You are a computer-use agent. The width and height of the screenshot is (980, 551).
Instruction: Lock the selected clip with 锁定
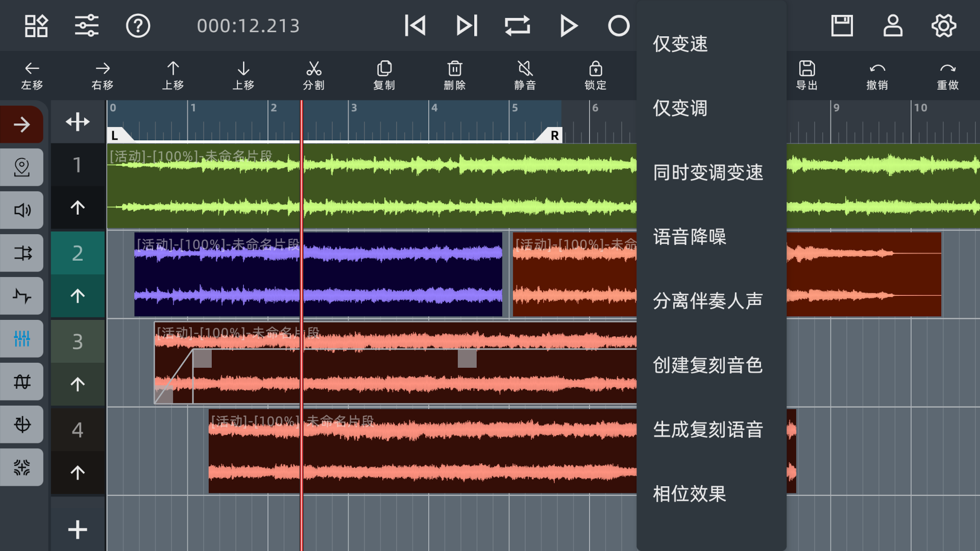[595, 76]
